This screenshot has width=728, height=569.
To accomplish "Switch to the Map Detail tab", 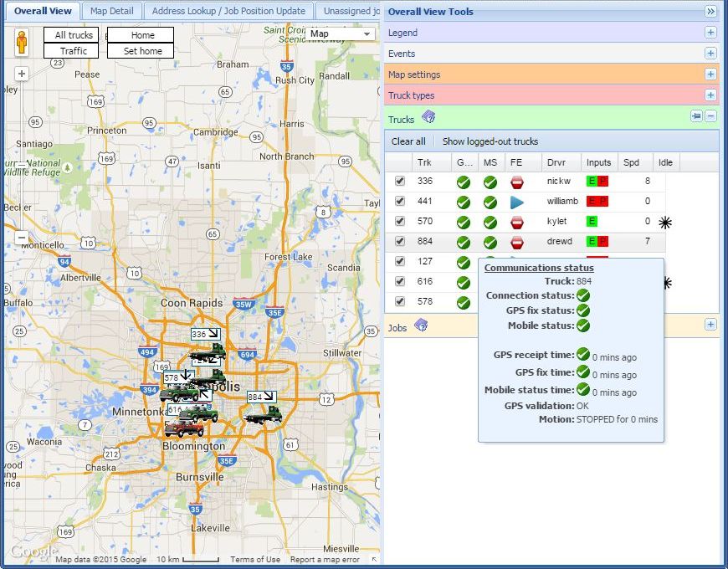I will (111, 11).
